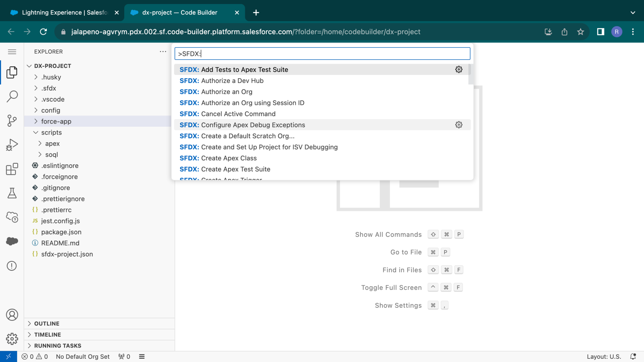This screenshot has width=644, height=362.
Task: Open the Testing beaker icon
Action: [x=12, y=193]
